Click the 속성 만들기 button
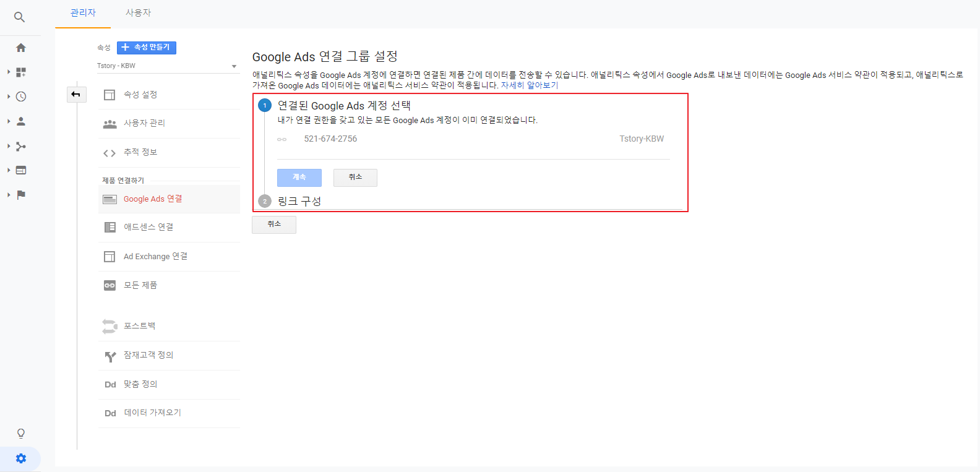 click(147, 48)
